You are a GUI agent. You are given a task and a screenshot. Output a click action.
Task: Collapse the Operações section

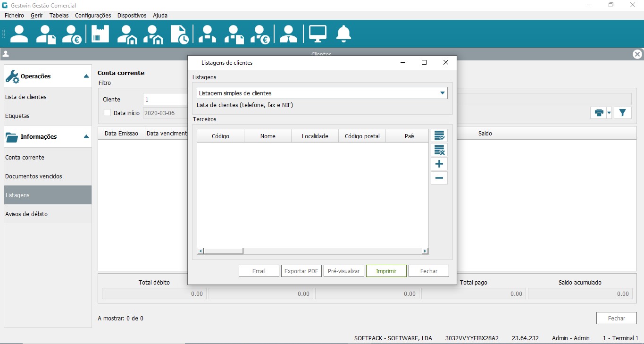click(86, 76)
